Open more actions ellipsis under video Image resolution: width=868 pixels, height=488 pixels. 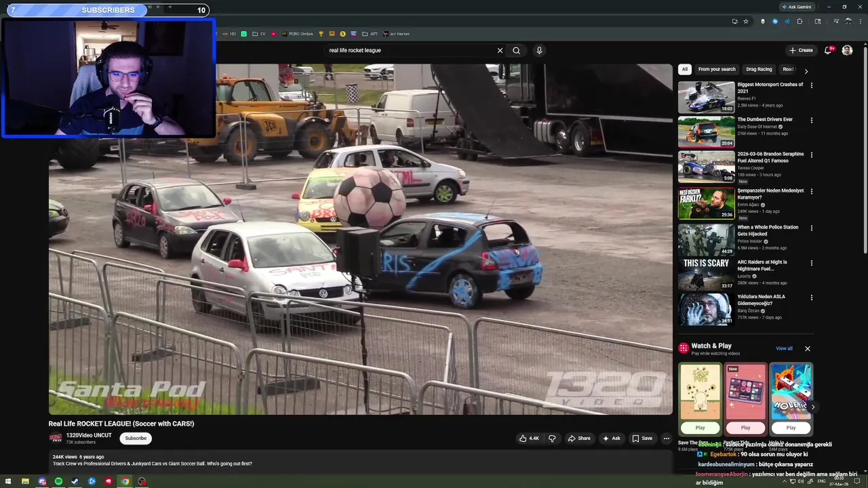coord(666,439)
